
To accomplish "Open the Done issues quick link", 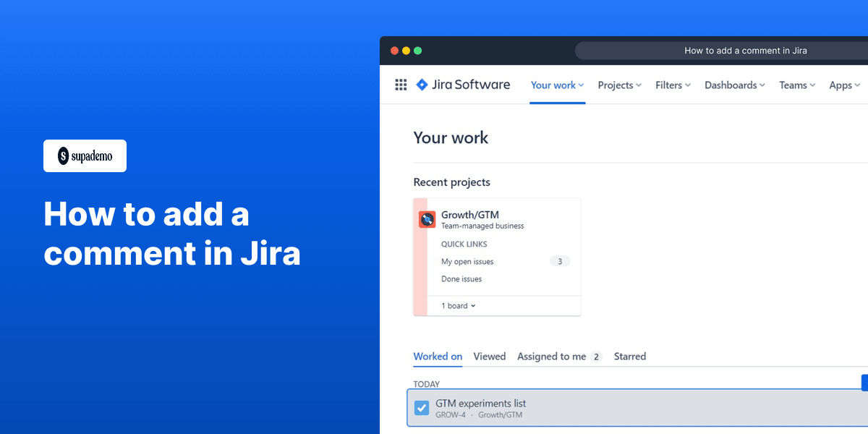I will coord(461,278).
